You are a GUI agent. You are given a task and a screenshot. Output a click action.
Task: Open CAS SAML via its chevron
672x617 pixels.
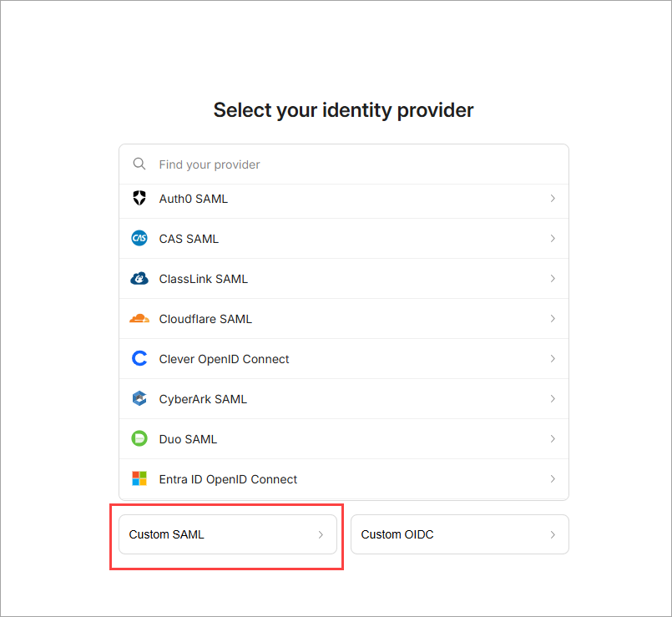click(553, 238)
